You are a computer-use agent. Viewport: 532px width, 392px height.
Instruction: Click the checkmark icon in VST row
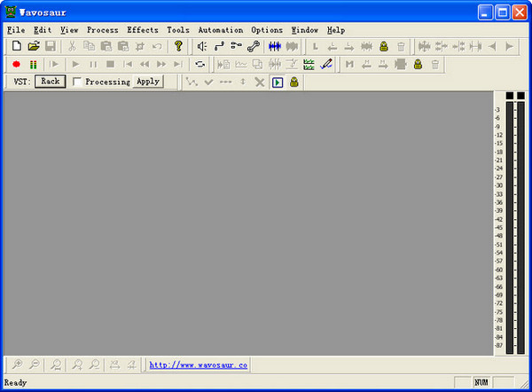208,82
